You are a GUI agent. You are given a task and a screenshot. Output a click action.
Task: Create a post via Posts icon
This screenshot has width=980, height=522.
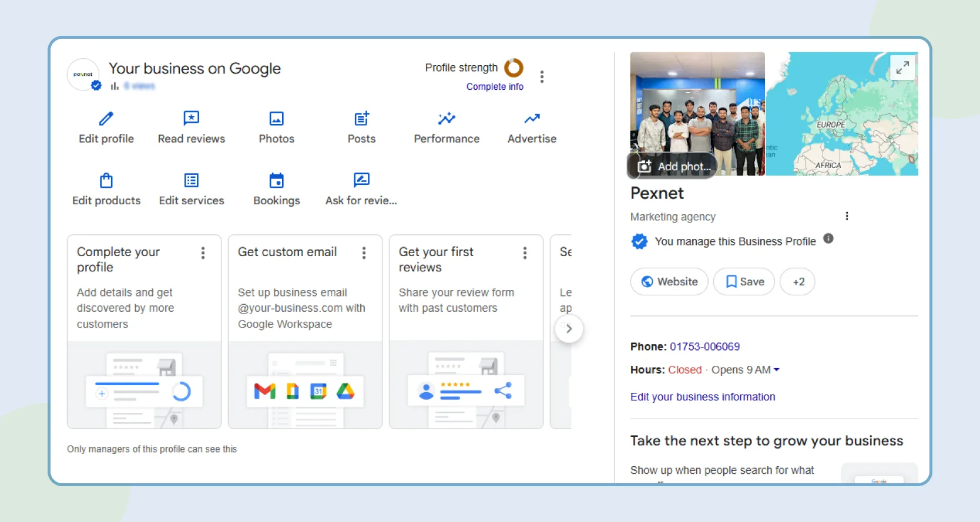362,119
